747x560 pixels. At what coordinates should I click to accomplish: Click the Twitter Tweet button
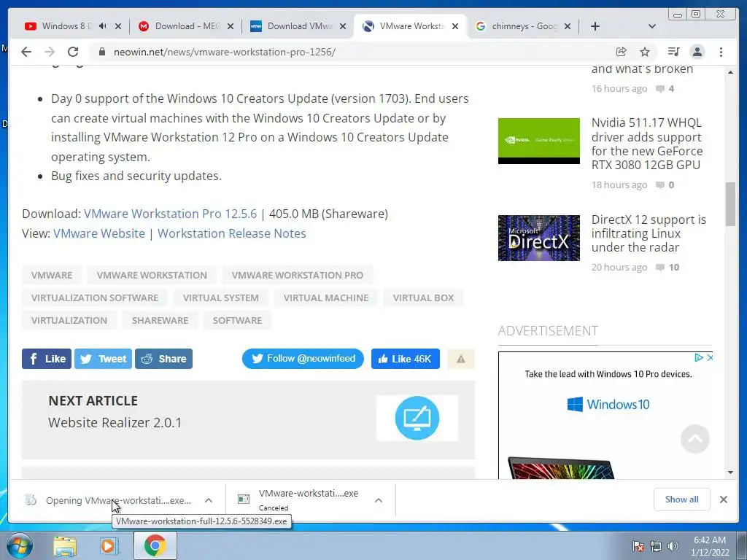coord(103,359)
